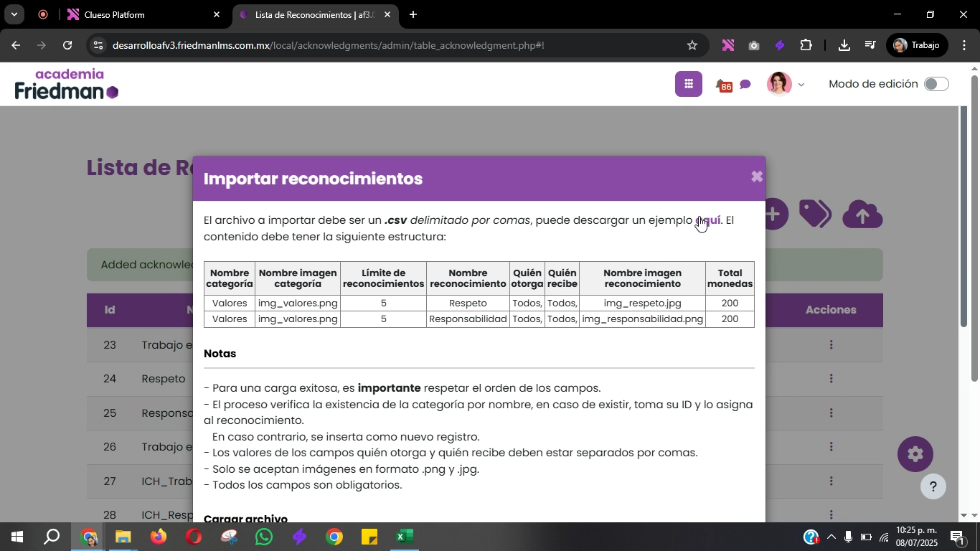Open the user profile avatar
980x551 pixels.
778,84
